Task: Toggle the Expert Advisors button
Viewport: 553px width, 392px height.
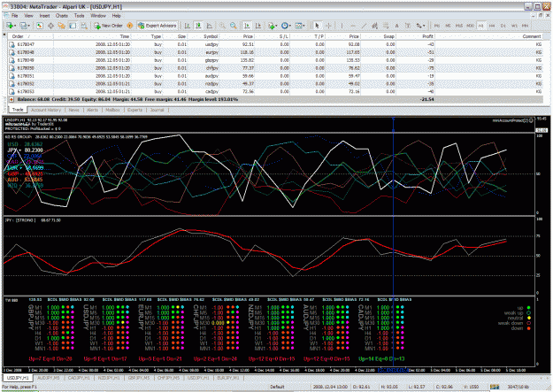Action: point(157,26)
